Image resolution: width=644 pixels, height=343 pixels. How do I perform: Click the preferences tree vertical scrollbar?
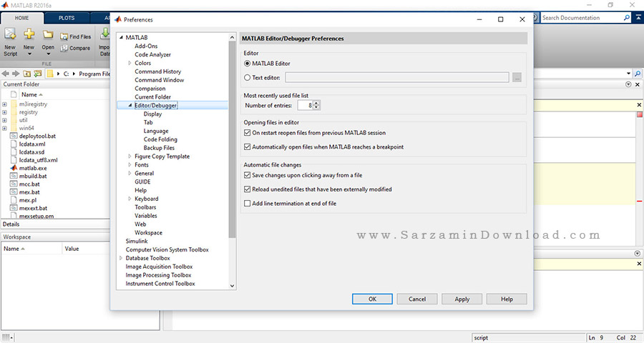[232, 139]
